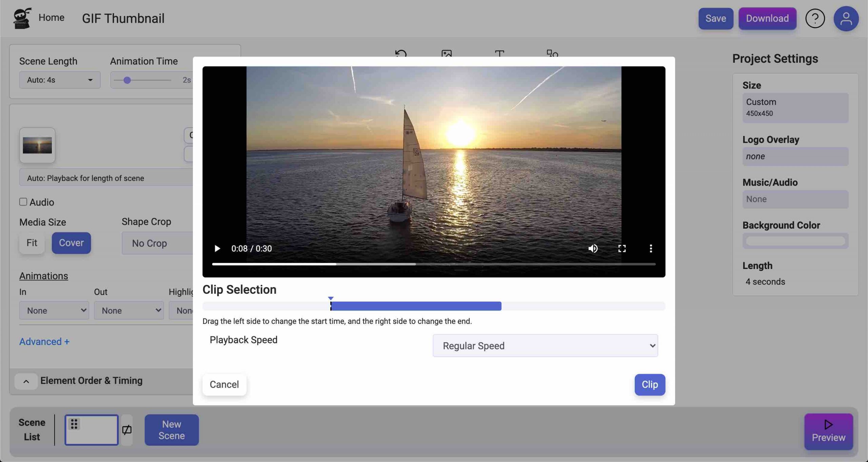This screenshot has height=462, width=868.
Task: Click the scene thumbnail in Scene List
Action: 91,429
